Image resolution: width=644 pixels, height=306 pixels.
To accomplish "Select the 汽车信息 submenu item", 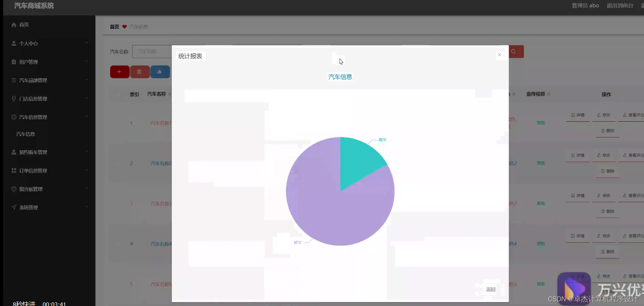I will 26,134.
